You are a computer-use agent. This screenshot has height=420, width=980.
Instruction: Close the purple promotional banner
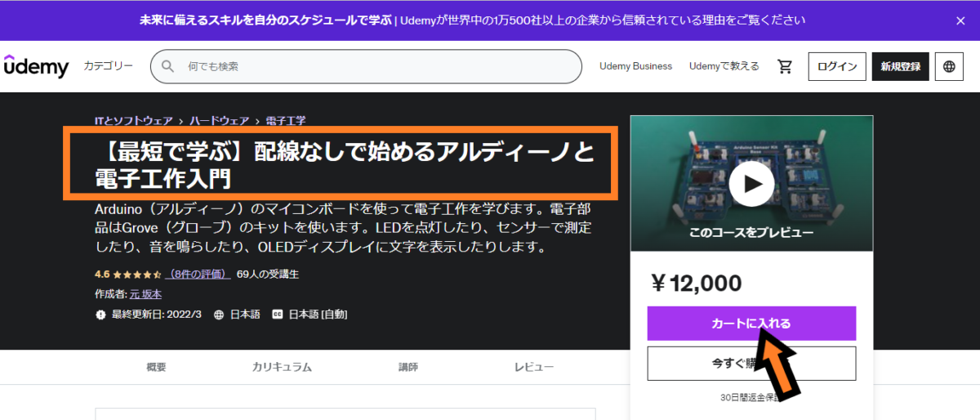point(960,20)
